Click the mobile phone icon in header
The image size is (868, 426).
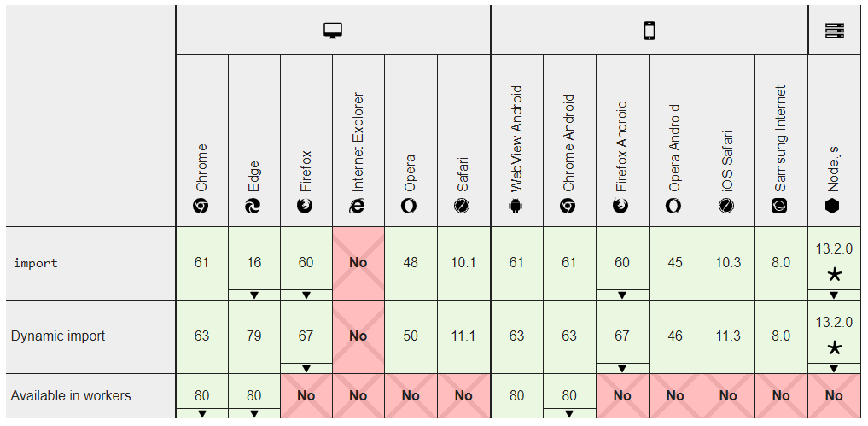click(x=649, y=31)
